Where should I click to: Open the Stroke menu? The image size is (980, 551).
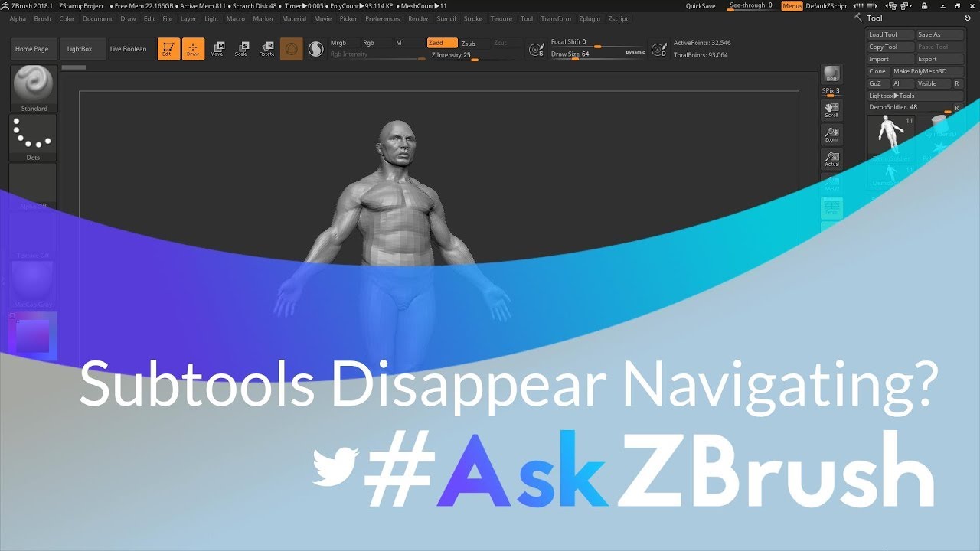click(x=473, y=18)
